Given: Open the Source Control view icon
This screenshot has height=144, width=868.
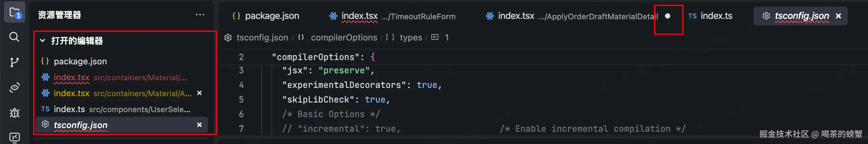Looking at the screenshot, I should [x=14, y=62].
